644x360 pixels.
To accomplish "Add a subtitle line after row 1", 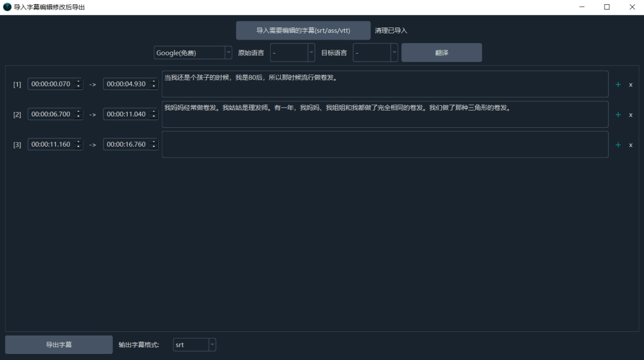I will coord(618,84).
